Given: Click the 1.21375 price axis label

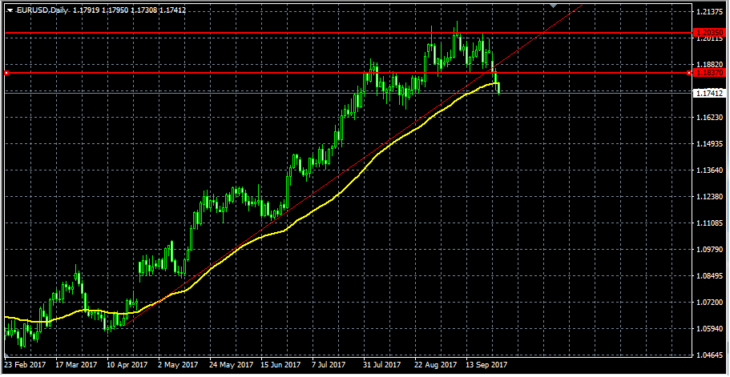Looking at the screenshot, I should point(709,12).
